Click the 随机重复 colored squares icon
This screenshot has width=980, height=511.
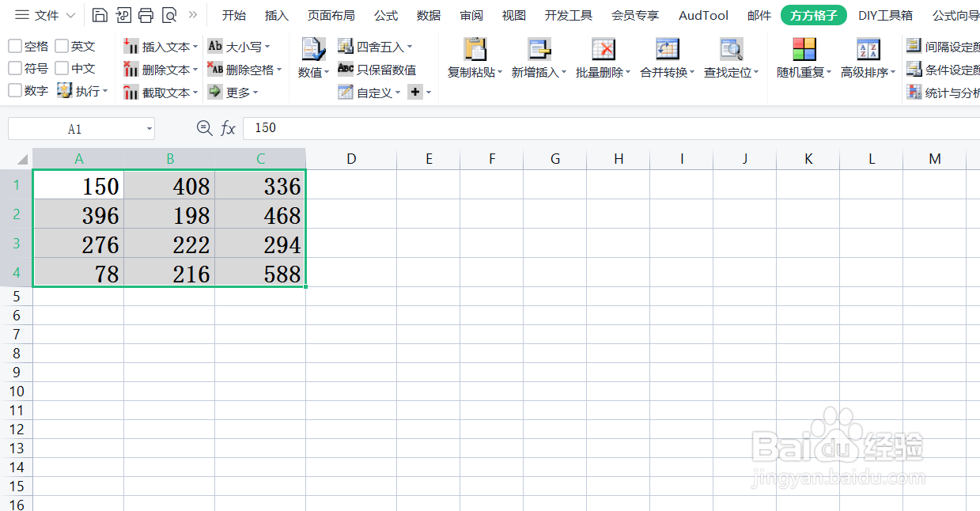804,49
